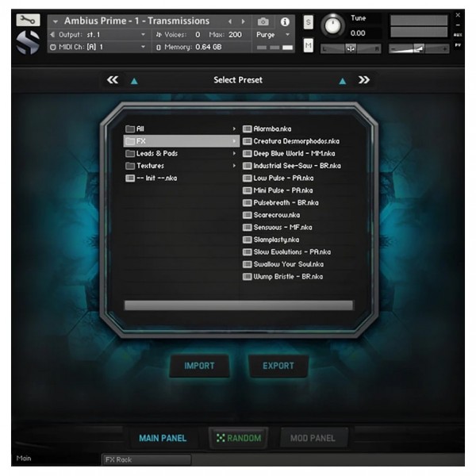476x476 pixels.
Task: Adjust the Tune knob
Action: coord(332,25)
